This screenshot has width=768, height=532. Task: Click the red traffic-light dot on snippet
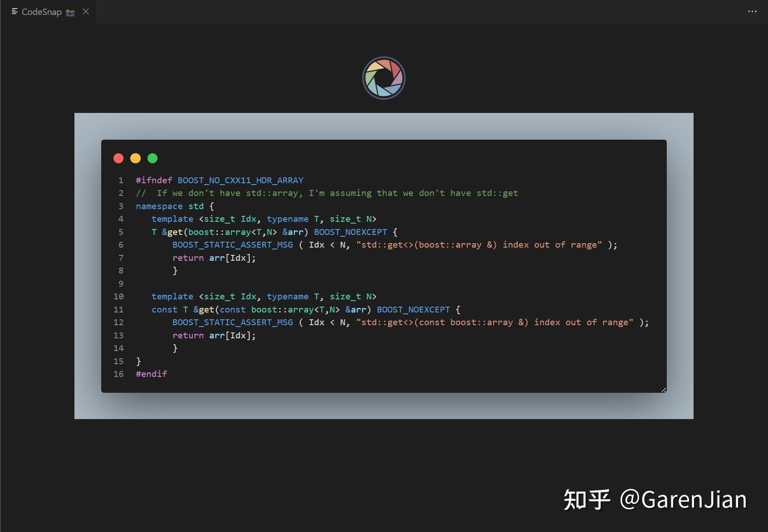tap(118, 158)
